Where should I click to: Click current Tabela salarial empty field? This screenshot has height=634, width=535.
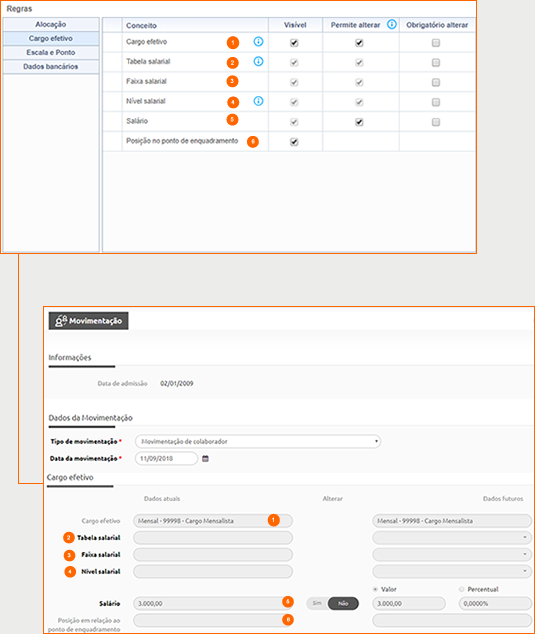213,537
